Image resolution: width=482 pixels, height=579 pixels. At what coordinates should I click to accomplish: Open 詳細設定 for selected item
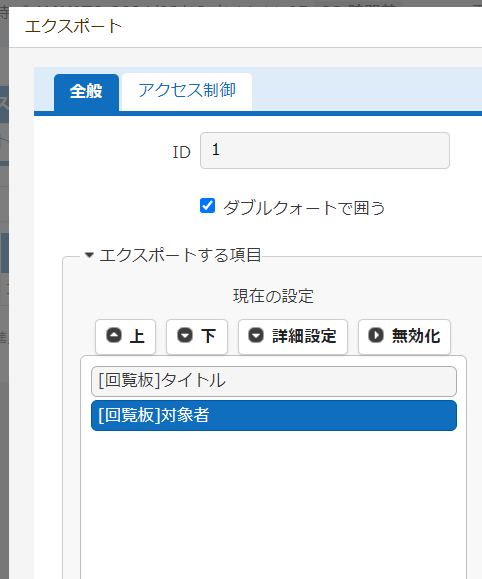coord(293,336)
